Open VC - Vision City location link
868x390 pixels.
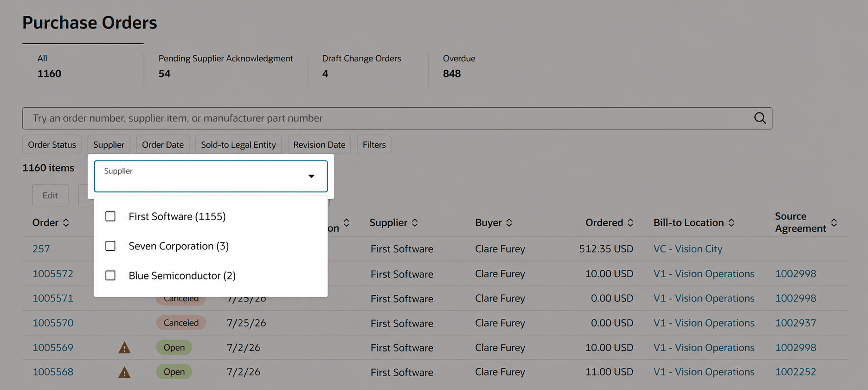coord(688,249)
